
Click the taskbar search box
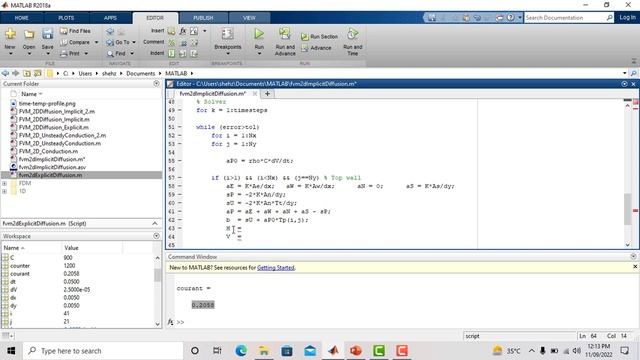pyautogui.click(x=102, y=351)
